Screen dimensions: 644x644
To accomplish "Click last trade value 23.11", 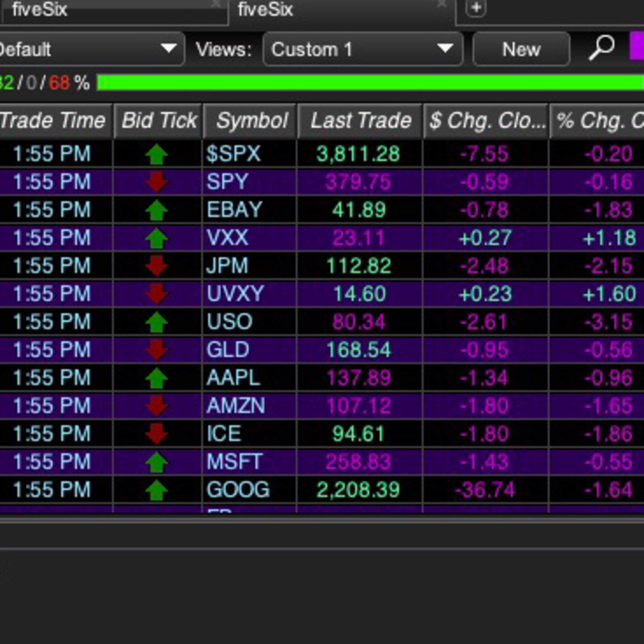I will coord(359,238).
